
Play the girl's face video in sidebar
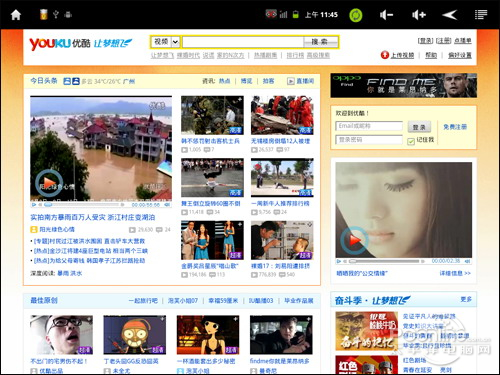pos(354,240)
